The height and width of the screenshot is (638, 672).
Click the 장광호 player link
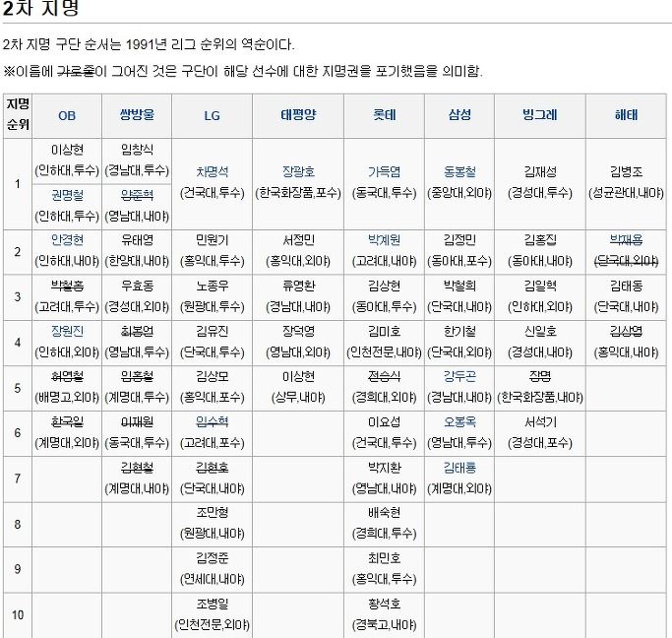pyautogui.click(x=298, y=172)
